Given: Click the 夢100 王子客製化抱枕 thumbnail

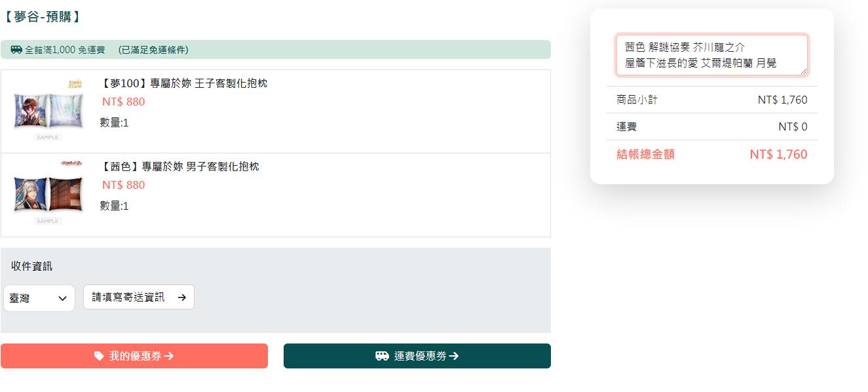Looking at the screenshot, I should [x=48, y=110].
